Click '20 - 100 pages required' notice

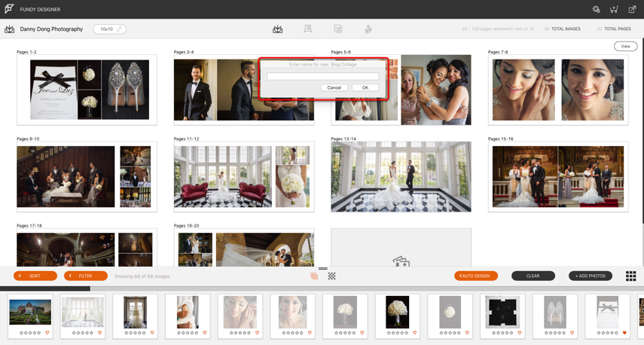pyautogui.click(x=498, y=29)
